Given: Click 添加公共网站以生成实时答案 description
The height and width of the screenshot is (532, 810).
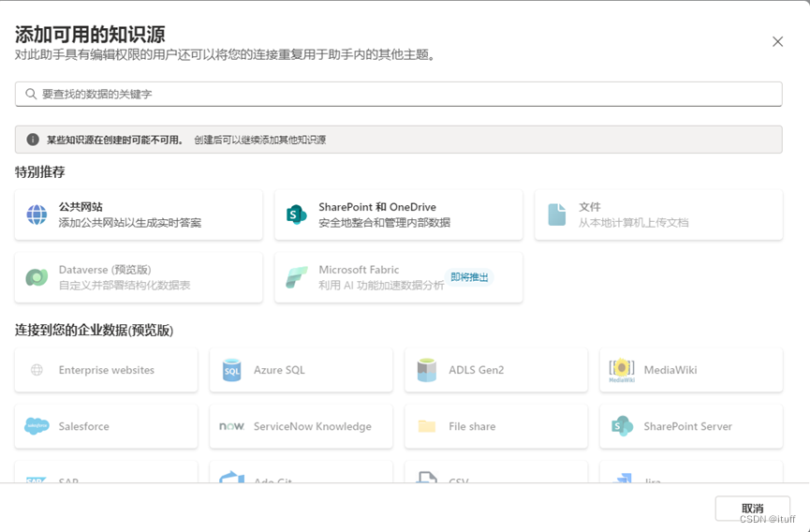Looking at the screenshot, I should (129, 223).
